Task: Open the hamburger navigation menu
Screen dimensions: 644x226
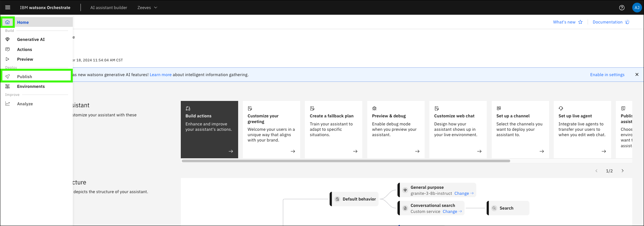Action: [x=8, y=7]
